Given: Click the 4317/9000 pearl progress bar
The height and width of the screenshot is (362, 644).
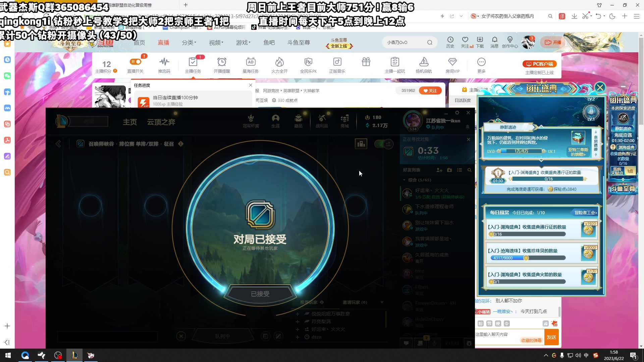Looking at the screenshot, I should tap(528, 258).
